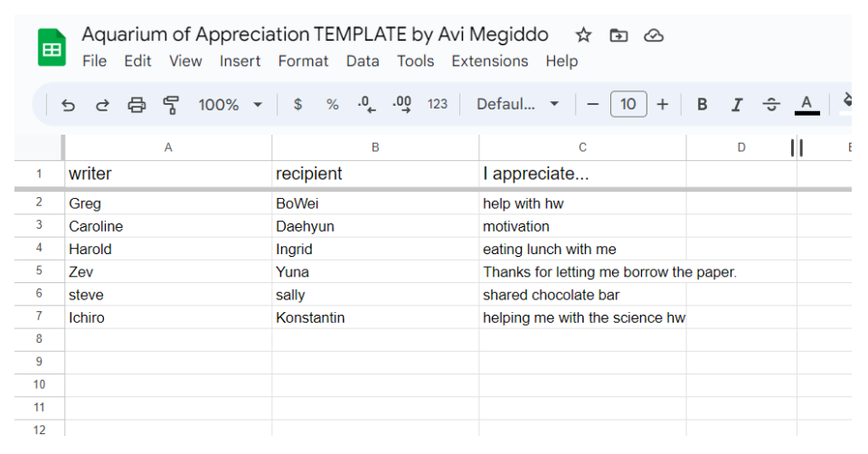The height and width of the screenshot is (454, 868).
Task: Expand the Default font dropdown
Action: pos(517,104)
